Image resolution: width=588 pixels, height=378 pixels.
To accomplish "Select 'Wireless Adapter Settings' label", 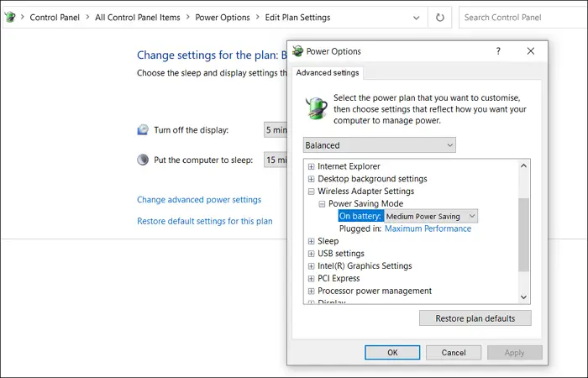I will coord(365,192).
